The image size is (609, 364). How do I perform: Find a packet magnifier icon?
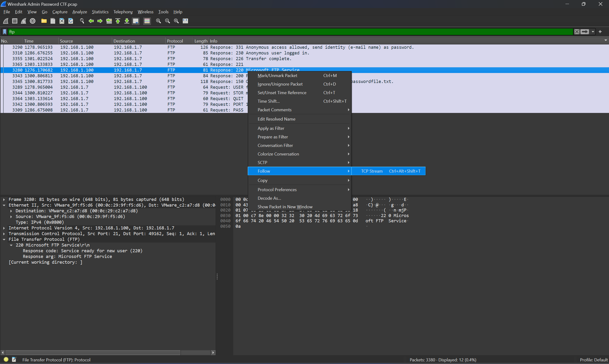pos(82,21)
